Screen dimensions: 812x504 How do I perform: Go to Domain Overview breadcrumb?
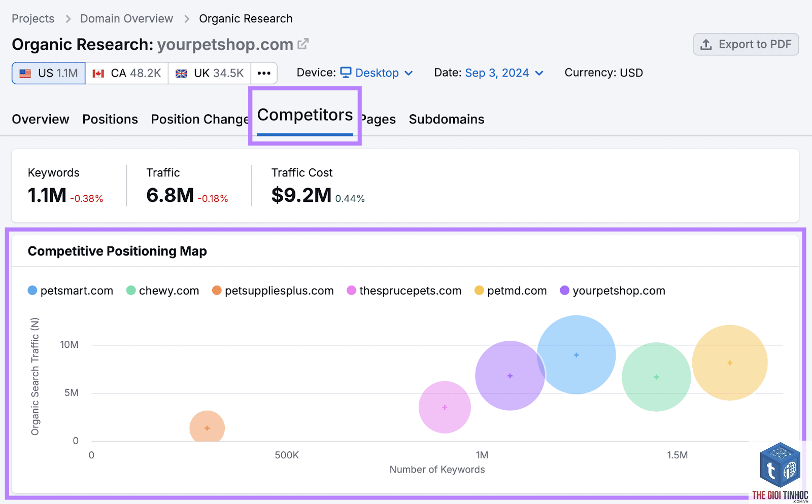pos(126,19)
